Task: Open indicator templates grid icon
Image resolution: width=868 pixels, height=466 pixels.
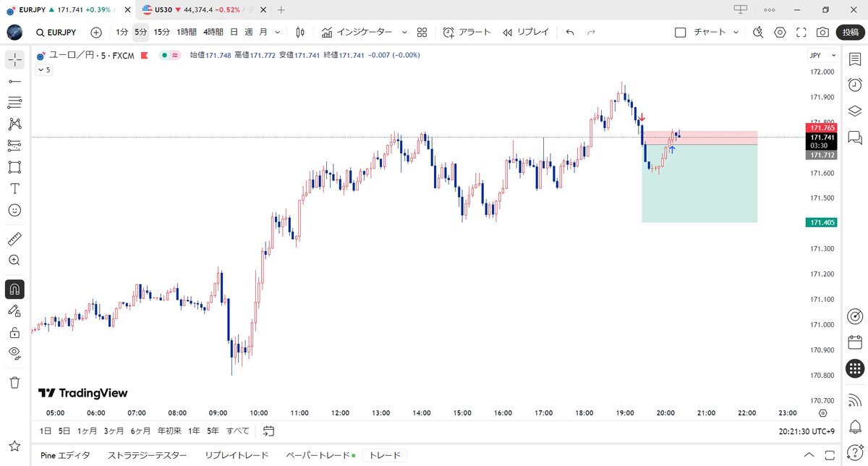Action: [x=422, y=33]
